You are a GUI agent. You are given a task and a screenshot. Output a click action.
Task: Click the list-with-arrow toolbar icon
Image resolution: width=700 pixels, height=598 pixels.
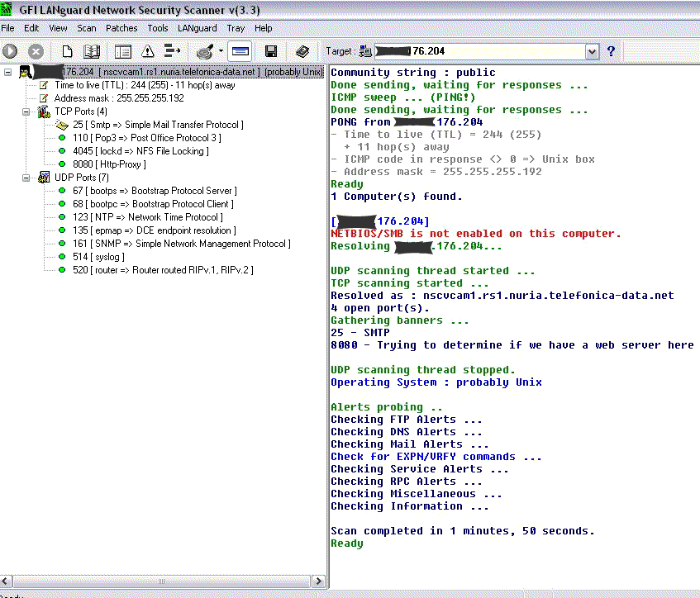173,51
